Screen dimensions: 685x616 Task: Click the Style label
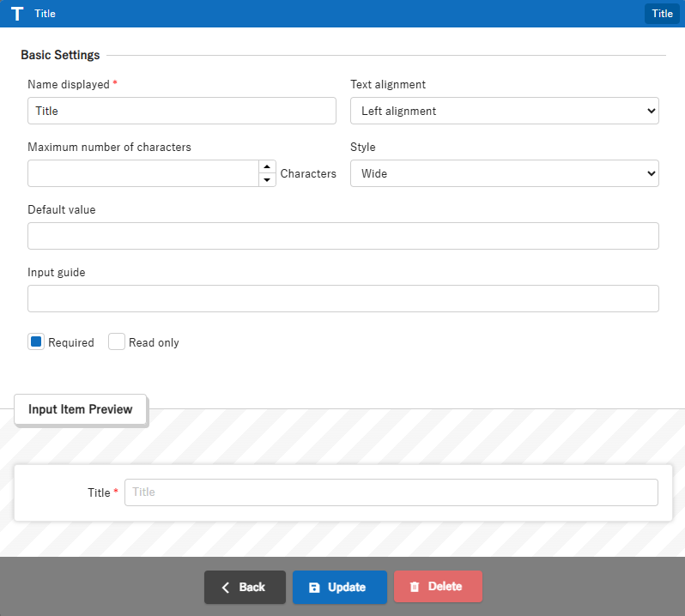click(362, 147)
